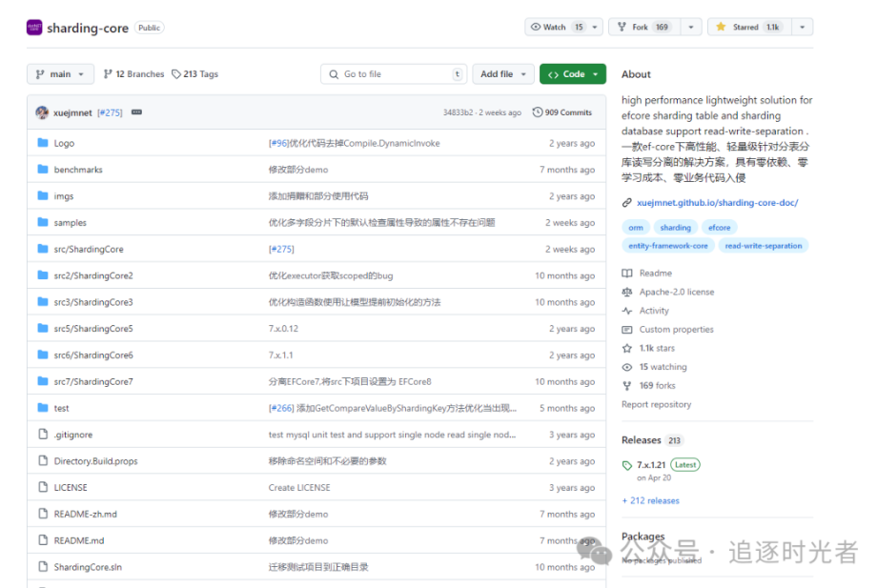This screenshot has height=588, width=877.
Task: Open the README-zh.md file
Action: click(86, 515)
